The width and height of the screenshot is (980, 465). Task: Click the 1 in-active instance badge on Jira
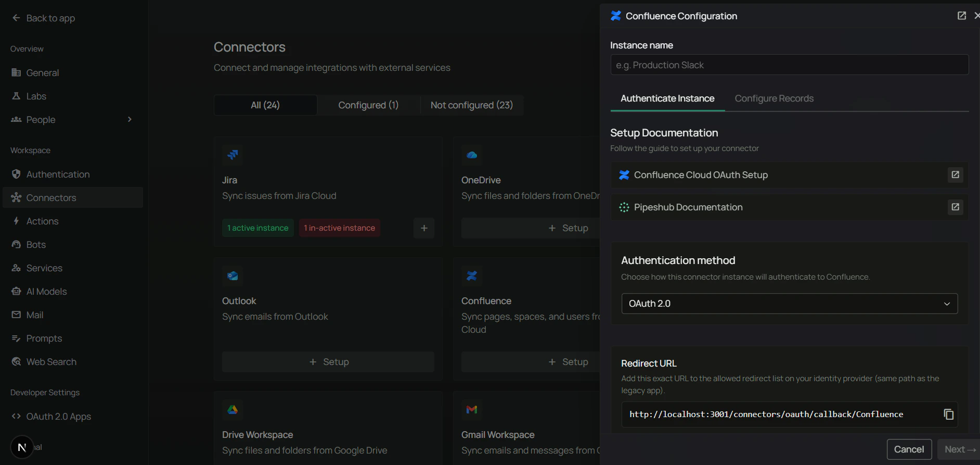pos(339,228)
